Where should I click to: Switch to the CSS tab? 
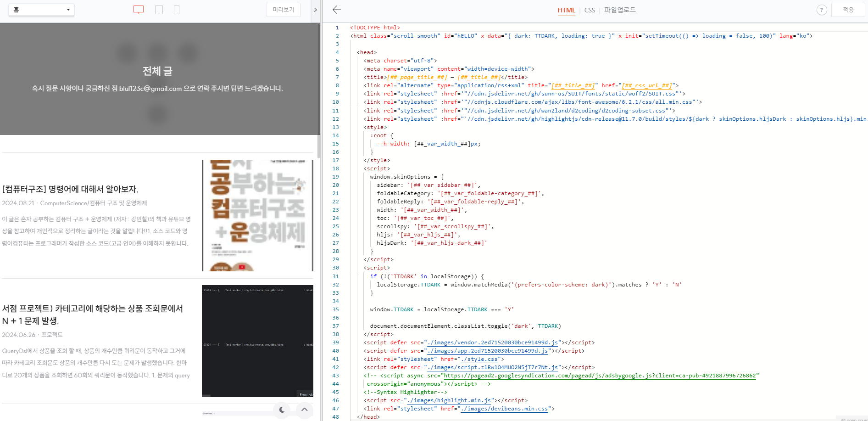pyautogui.click(x=590, y=10)
